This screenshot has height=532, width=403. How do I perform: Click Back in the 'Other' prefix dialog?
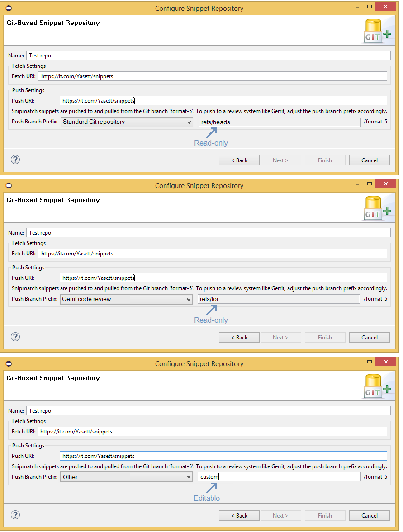tap(239, 515)
